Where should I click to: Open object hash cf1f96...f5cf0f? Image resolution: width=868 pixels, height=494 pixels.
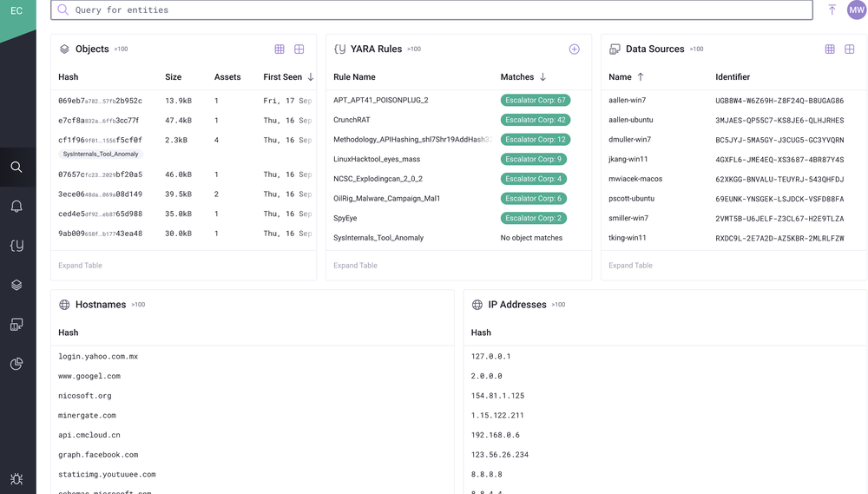(100, 140)
